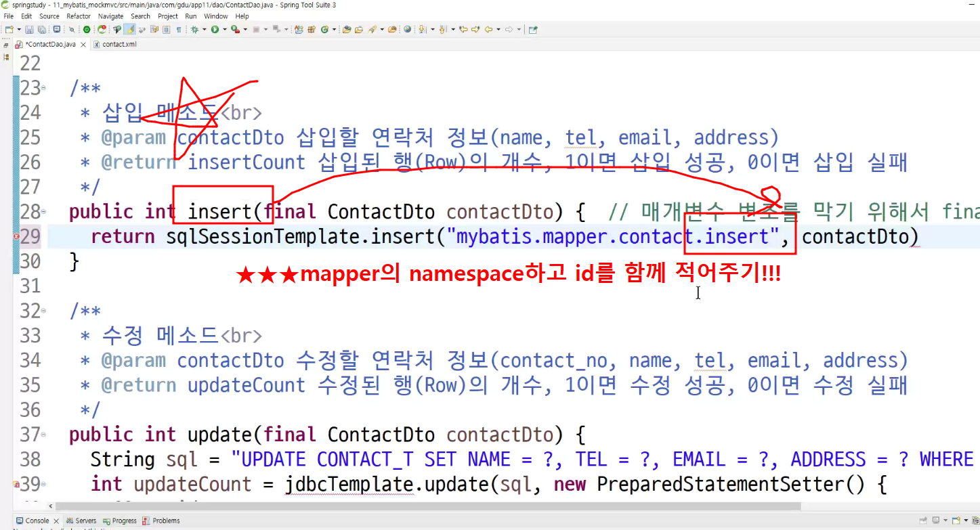The width and height of the screenshot is (980, 530).
Task: Click the Open Type folder icon
Action: 347,30
